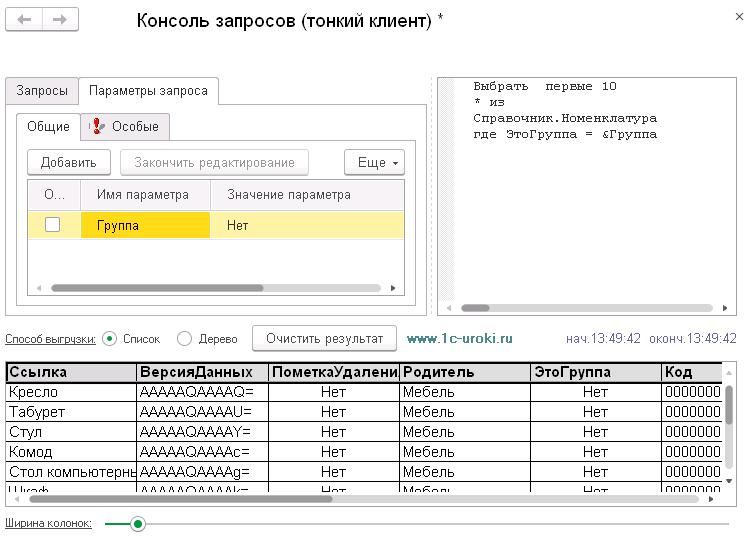Click the results horizontal scrollbar thumb
The height and width of the screenshot is (541, 750).
(x=181, y=499)
